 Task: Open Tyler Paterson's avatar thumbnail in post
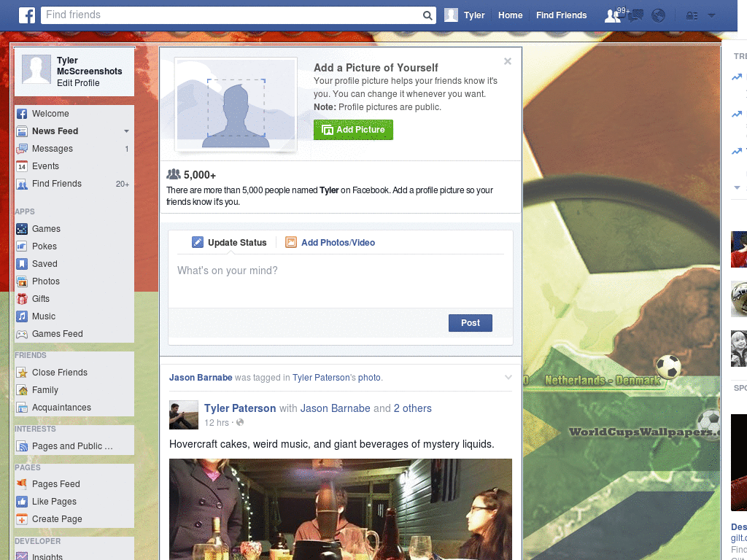tap(183, 415)
